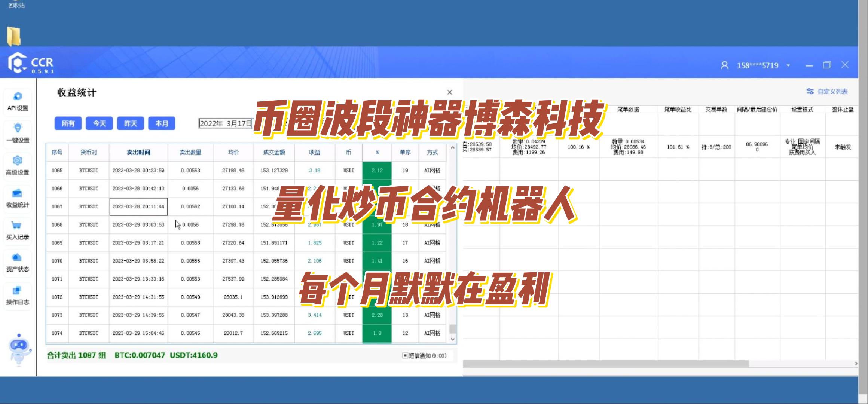The image size is (868, 404).
Task: Click the CCR logo
Action: tap(31, 64)
